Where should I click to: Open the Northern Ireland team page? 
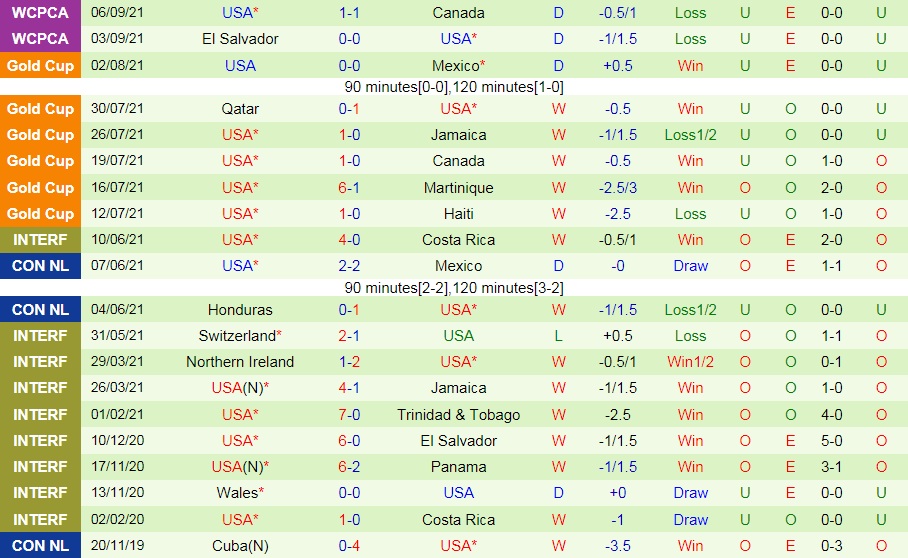tap(240, 362)
